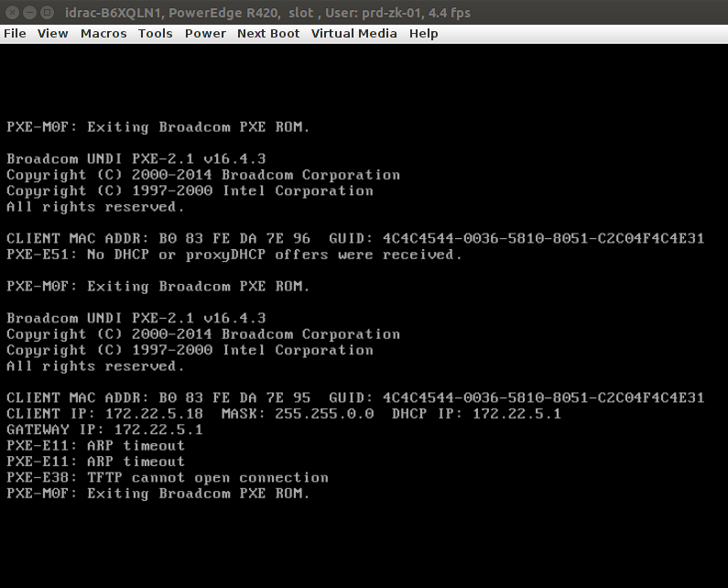
Task: Close the iDRAC console window
Action: pos(12,13)
